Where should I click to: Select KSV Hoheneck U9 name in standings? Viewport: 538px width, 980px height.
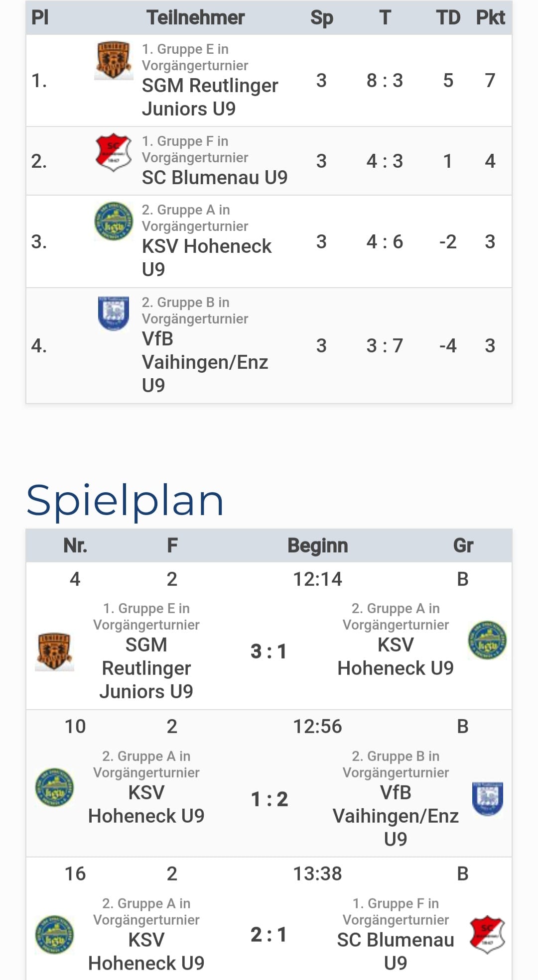207,246
